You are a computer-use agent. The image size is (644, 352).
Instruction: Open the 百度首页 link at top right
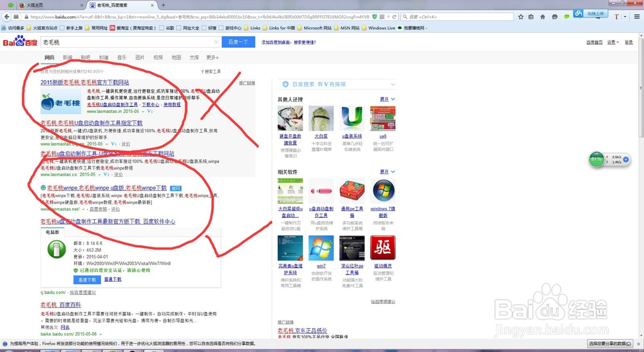(x=594, y=43)
